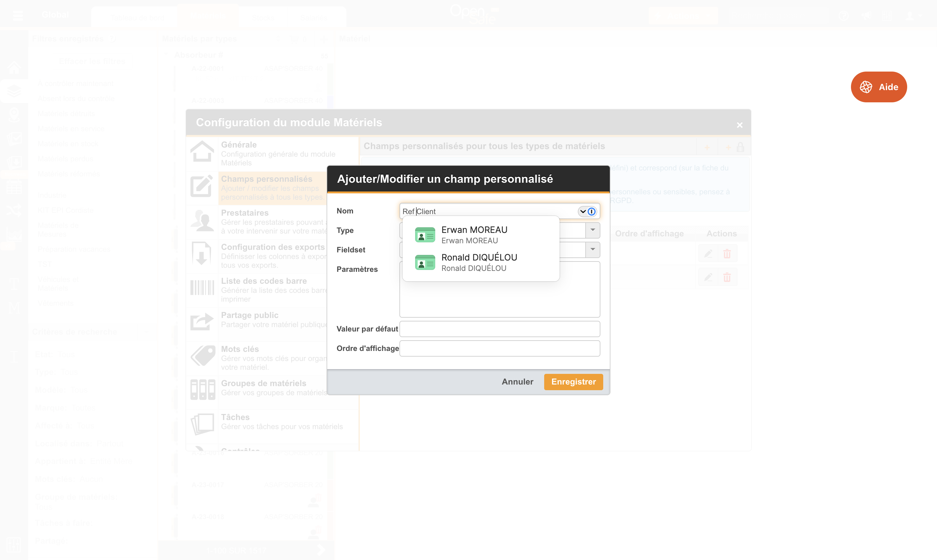
Task: Click Effacer les filtres
Action: pos(92,61)
